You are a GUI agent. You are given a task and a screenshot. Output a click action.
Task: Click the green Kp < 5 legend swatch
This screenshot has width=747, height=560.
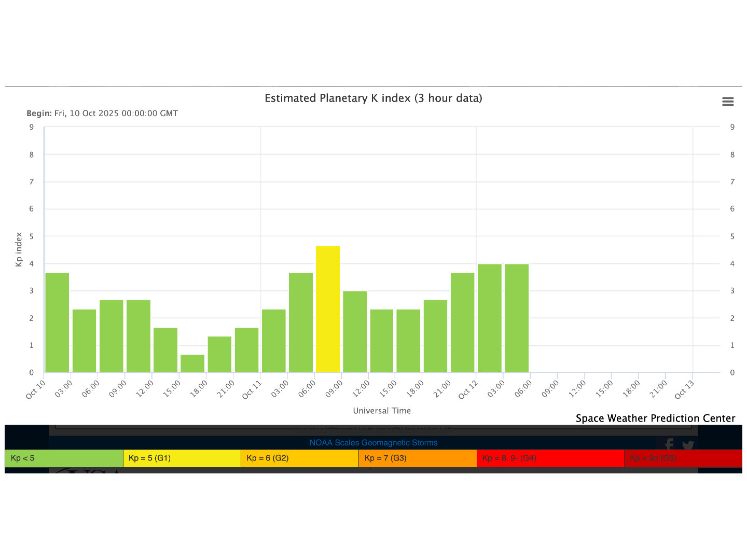(64, 458)
